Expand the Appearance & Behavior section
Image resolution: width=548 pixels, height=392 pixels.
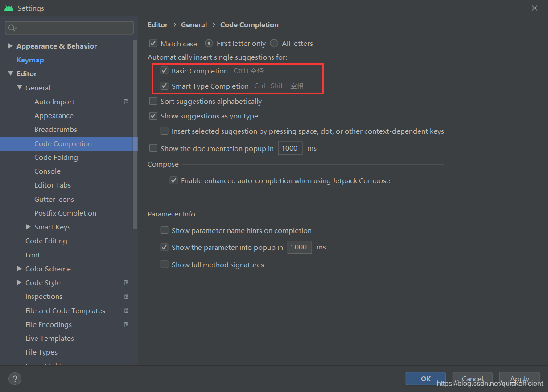tap(10, 45)
